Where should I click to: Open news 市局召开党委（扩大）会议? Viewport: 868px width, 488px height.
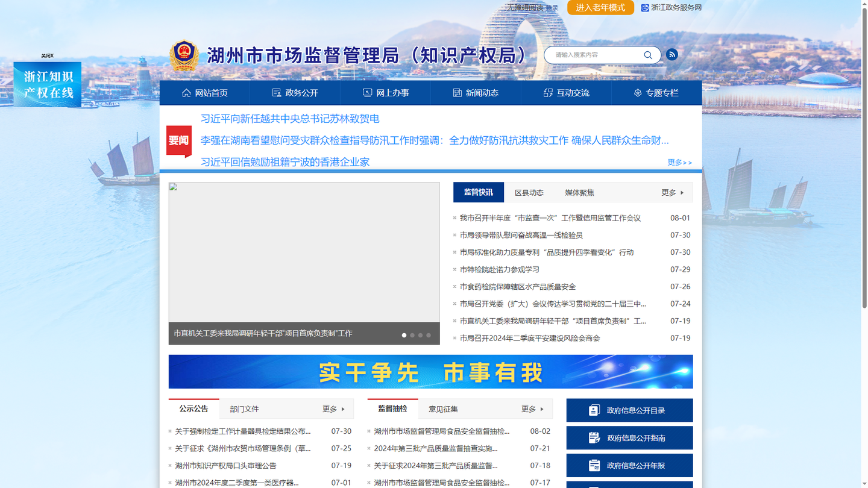coord(553,304)
